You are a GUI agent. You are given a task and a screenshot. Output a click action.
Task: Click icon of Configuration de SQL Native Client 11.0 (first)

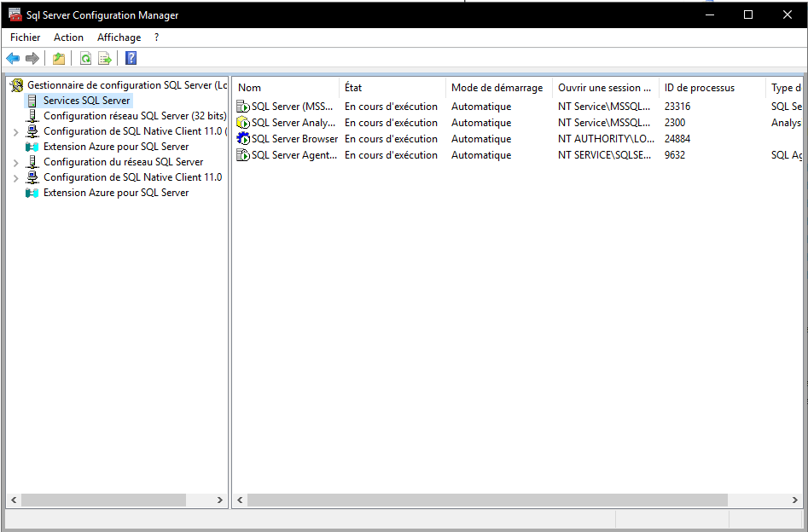pos(32,130)
